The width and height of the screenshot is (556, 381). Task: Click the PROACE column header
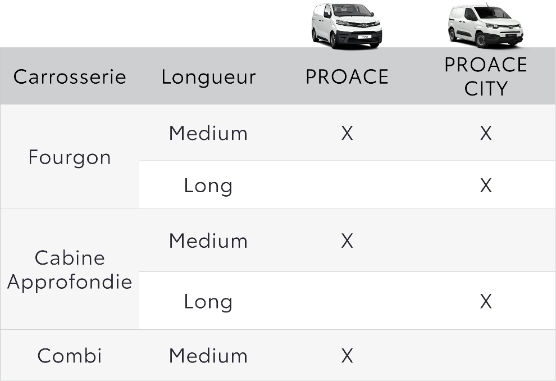347,77
